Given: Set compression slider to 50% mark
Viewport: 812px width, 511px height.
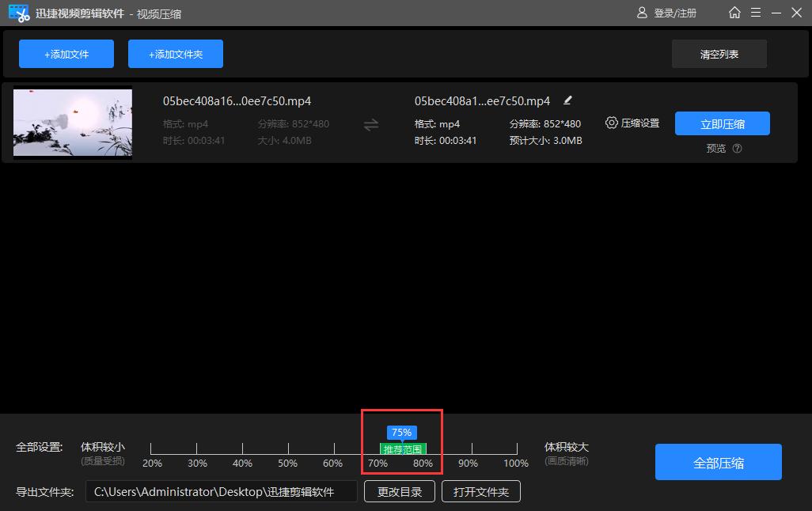Looking at the screenshot, I should [288, 449].
